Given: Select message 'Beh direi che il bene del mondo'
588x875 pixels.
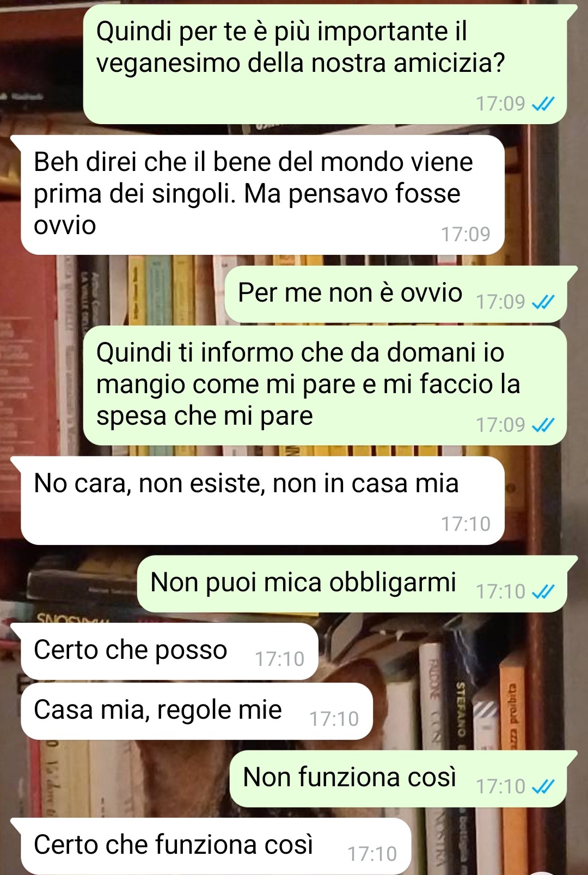Looking at the screenshot, I should point(262,195).
